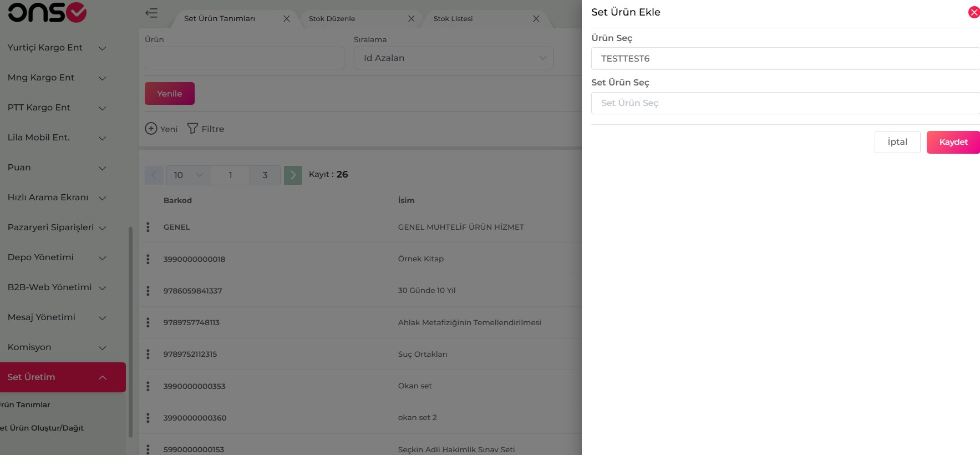Click the Ürün search input field
This screenshot has width=980, height=455.
coord(245,58)
